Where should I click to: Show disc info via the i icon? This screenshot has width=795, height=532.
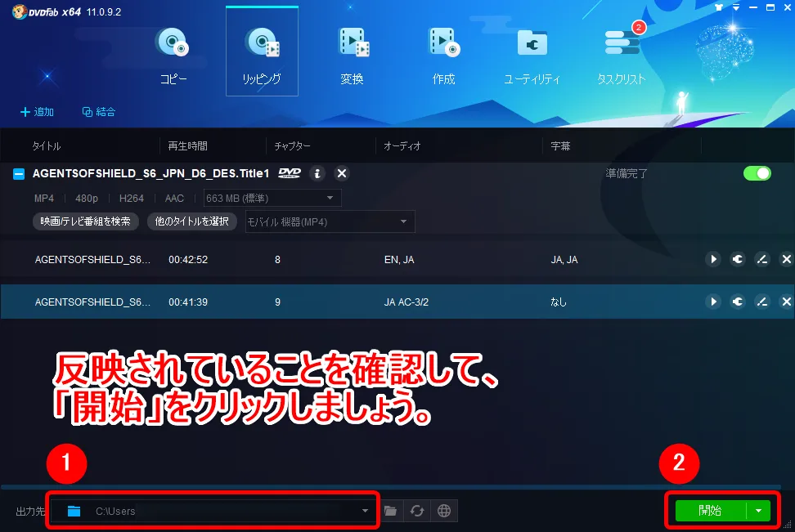(317, 173)
